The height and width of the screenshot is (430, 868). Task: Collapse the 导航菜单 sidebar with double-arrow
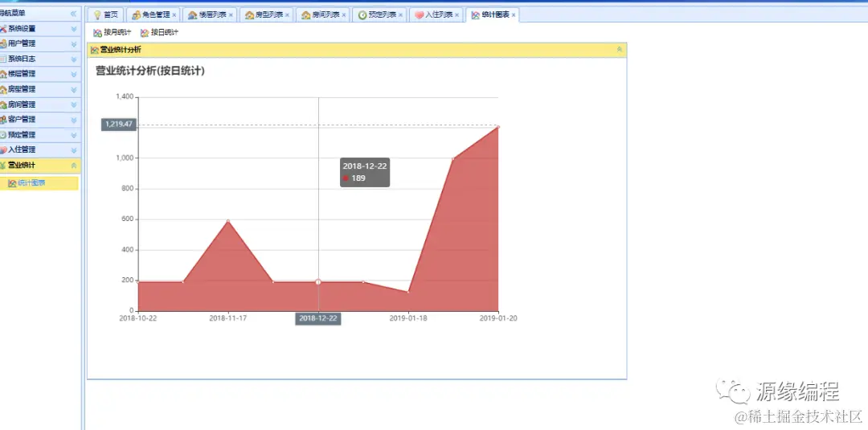pyautogui.click(x=73, y=14)
